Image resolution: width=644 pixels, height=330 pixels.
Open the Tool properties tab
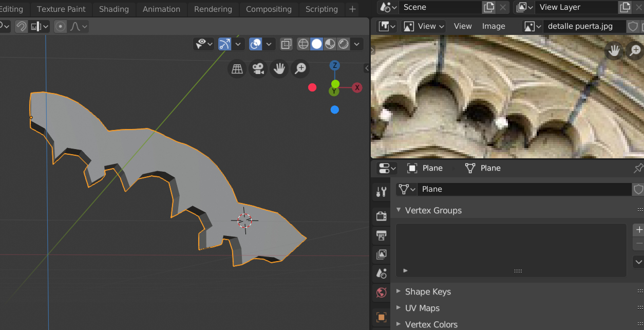(381, 192)
